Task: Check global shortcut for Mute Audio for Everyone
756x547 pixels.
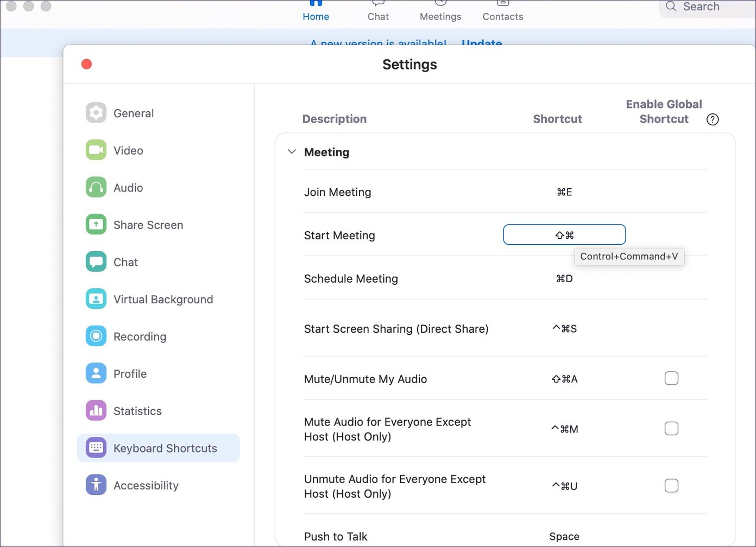Action: (671, 429)
